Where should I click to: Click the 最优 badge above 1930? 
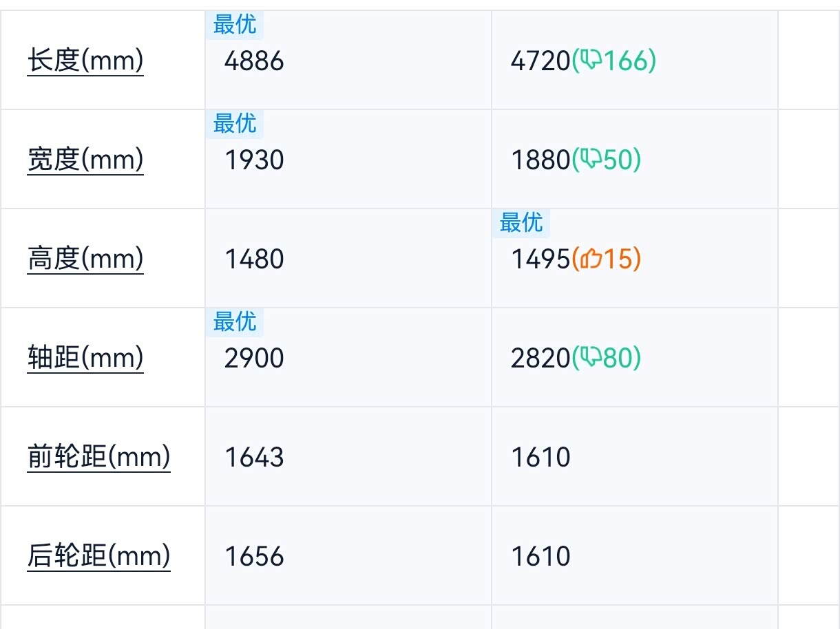tap(235, 124)
